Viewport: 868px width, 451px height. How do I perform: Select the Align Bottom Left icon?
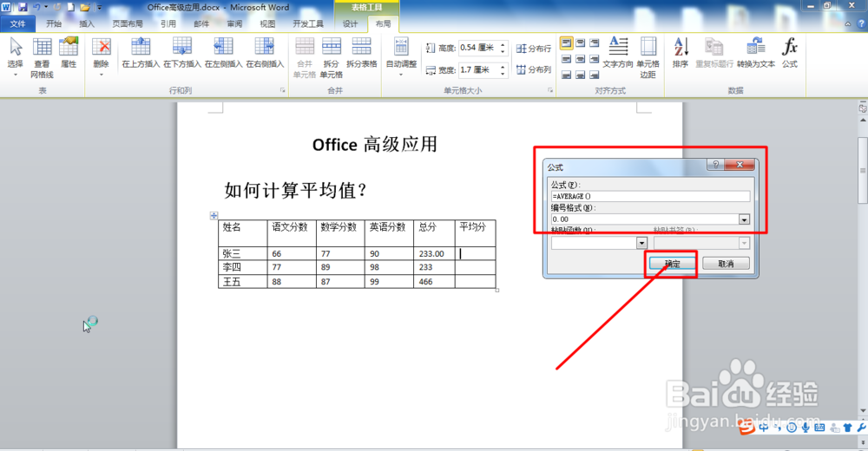point(566,74)
